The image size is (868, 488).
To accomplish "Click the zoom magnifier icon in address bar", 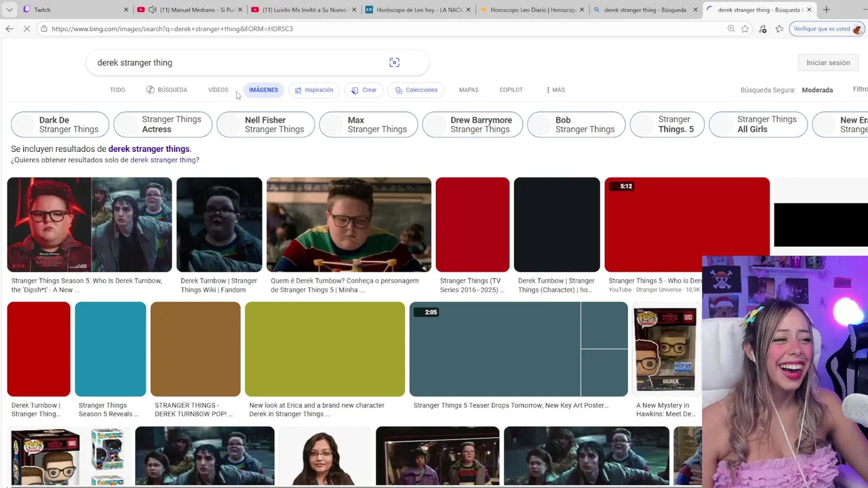I will [x=731, y=28].
